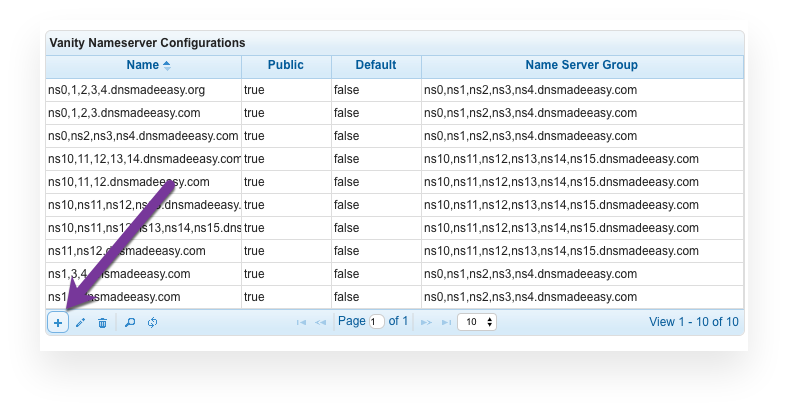788x411 pixels.
Task: Select row ns1,3,4.dnsmadeeasy.com
Action: 395,274
